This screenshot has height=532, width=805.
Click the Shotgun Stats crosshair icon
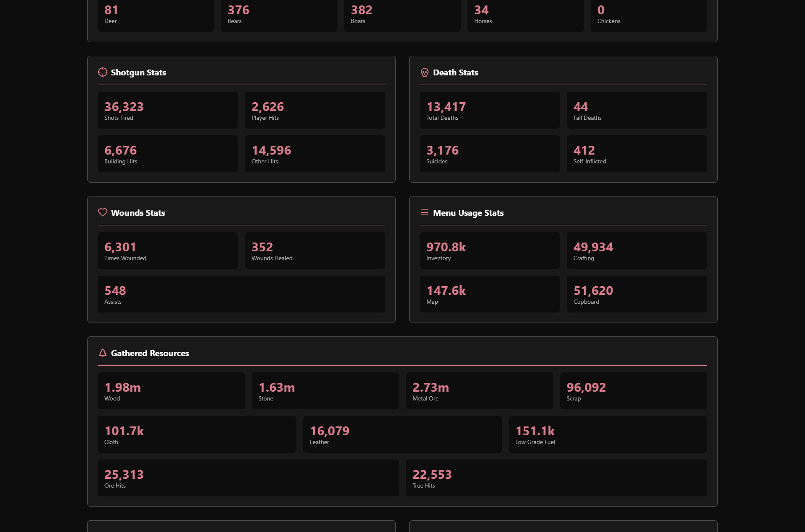click(x=102, y=72)
